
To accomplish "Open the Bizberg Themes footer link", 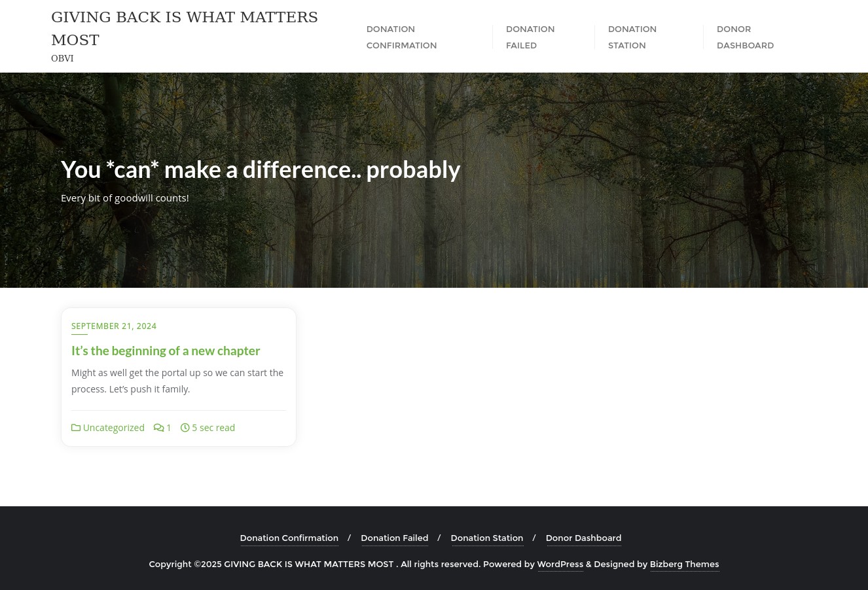I will 683,564.
